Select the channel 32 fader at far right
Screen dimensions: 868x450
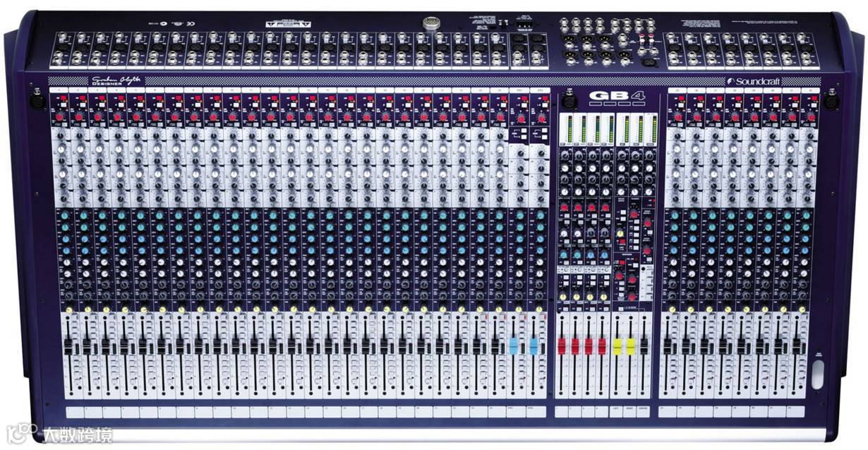[797, 346]
